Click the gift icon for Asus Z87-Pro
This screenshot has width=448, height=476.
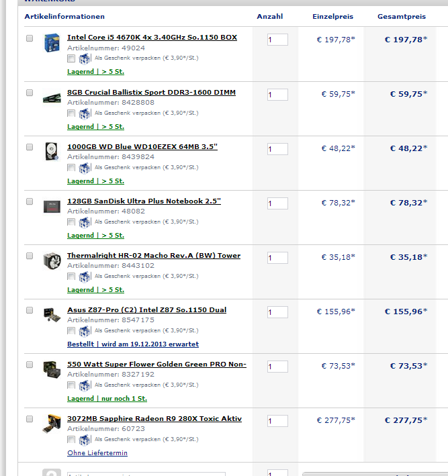(x=84, y=331)
